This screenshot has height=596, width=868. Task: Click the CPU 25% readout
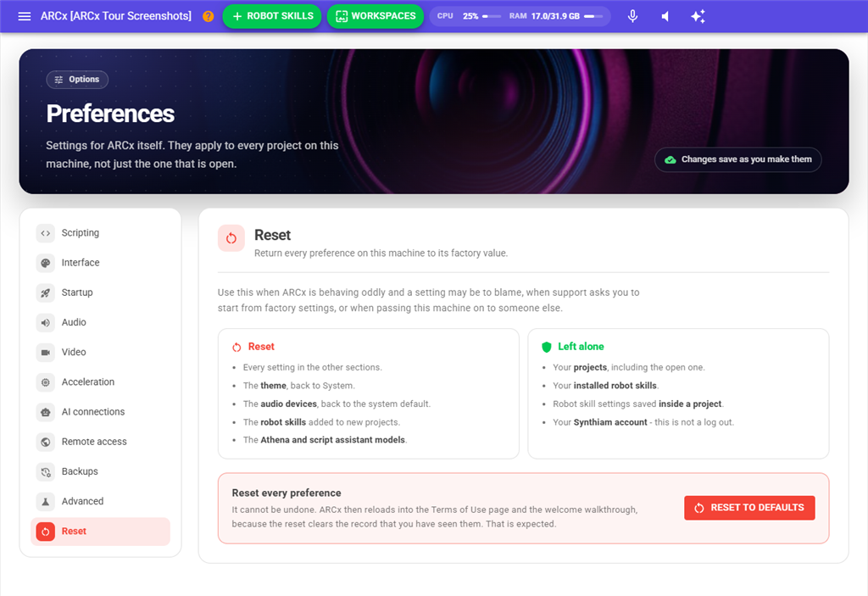[x=458, y=16]
